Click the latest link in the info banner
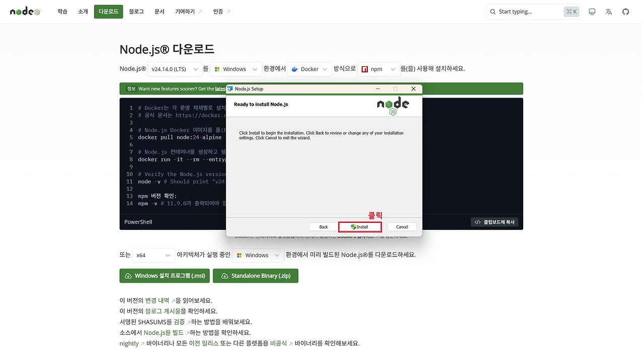This screenshot has width=644, height=355. 220,88
